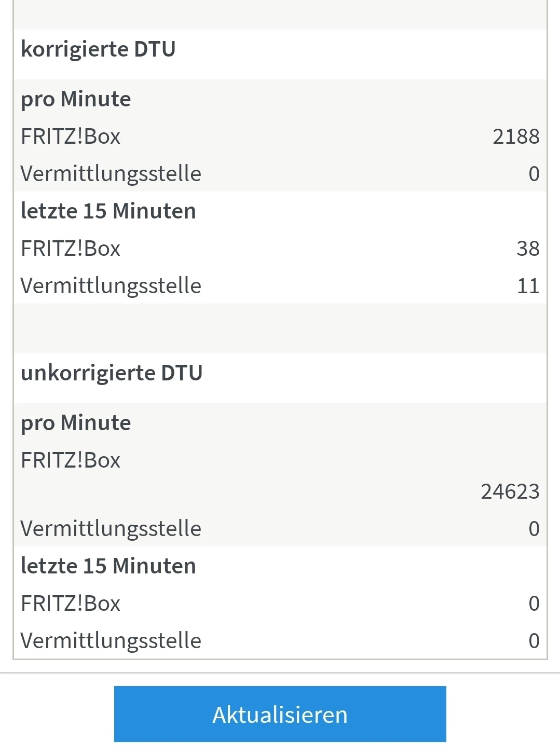This screenshot has height=753, width=560.
Task: Click the zero value directly below 2188
Action: pos(534,174)
